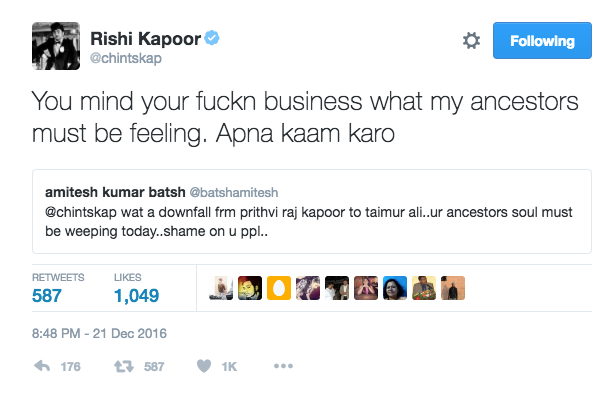Click the blue background woman avatar
The height and width of the screenshot is (397, 614).
coord(395,288)
